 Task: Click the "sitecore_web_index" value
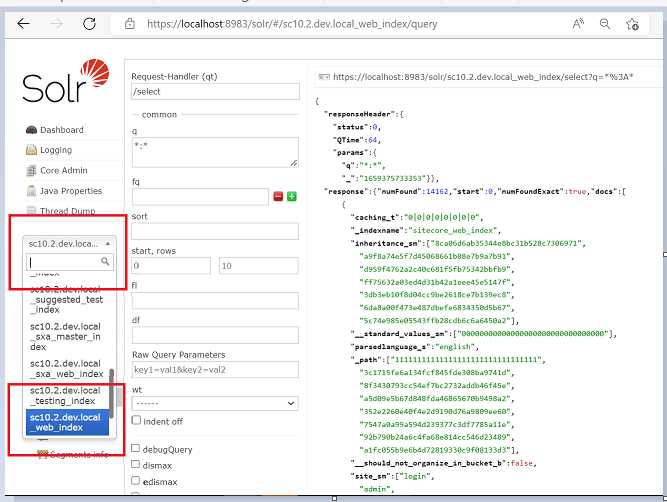[x=453, y=231]
